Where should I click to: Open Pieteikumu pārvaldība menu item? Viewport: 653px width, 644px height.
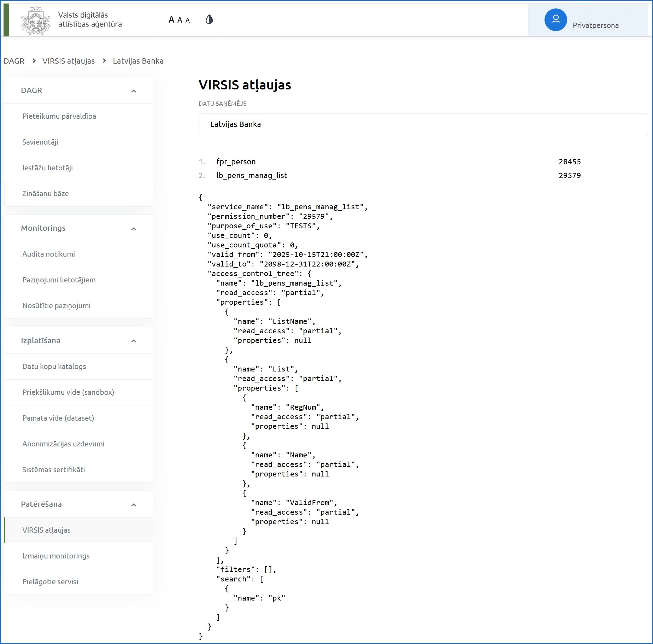(78, 116)
